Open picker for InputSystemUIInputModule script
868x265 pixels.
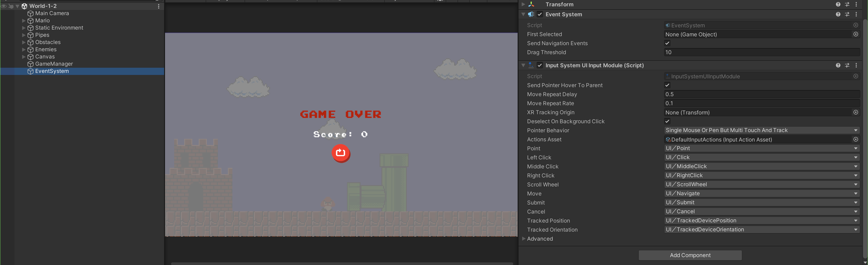coord(856,76)
